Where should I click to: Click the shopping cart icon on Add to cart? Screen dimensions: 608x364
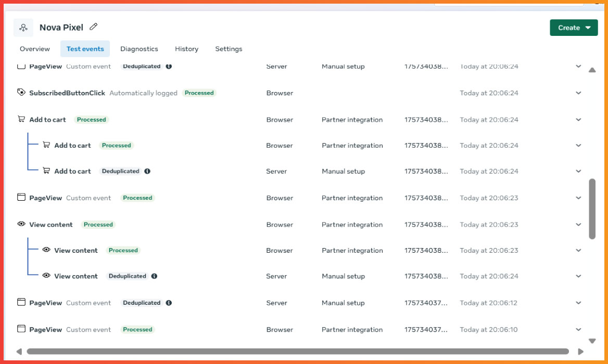pyautogui.click(x=21, y=119)
